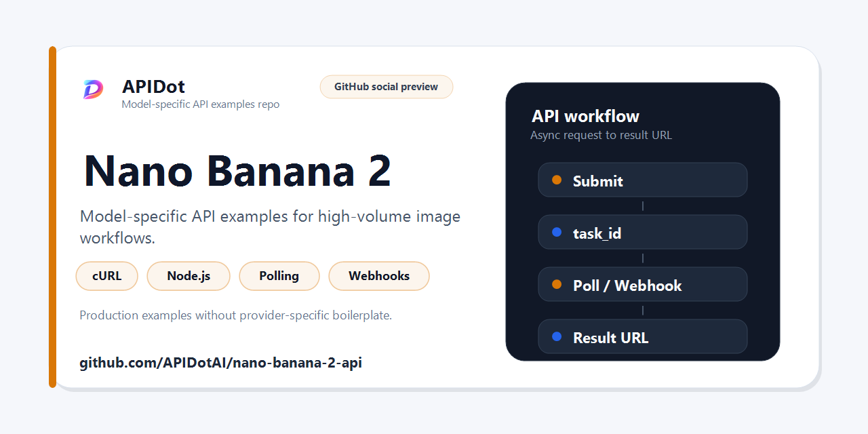Click the orange dot beside Submit

click(x=557, y=180)
